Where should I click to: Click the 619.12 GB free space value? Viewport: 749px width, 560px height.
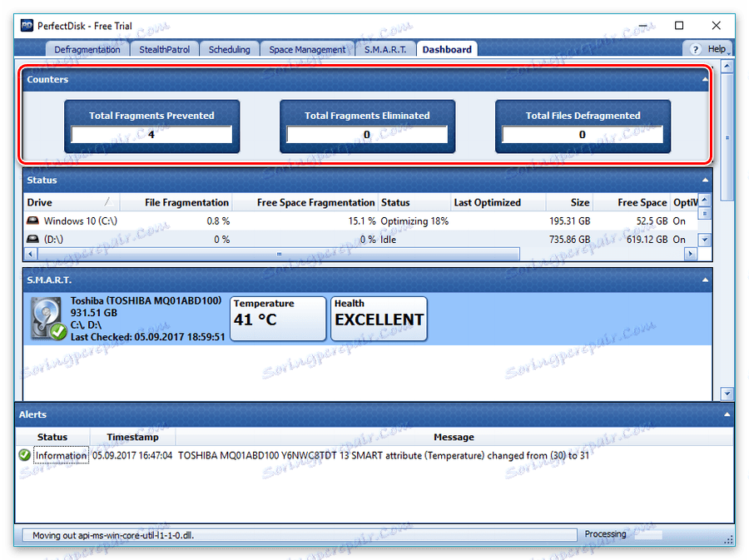point(647,240)
